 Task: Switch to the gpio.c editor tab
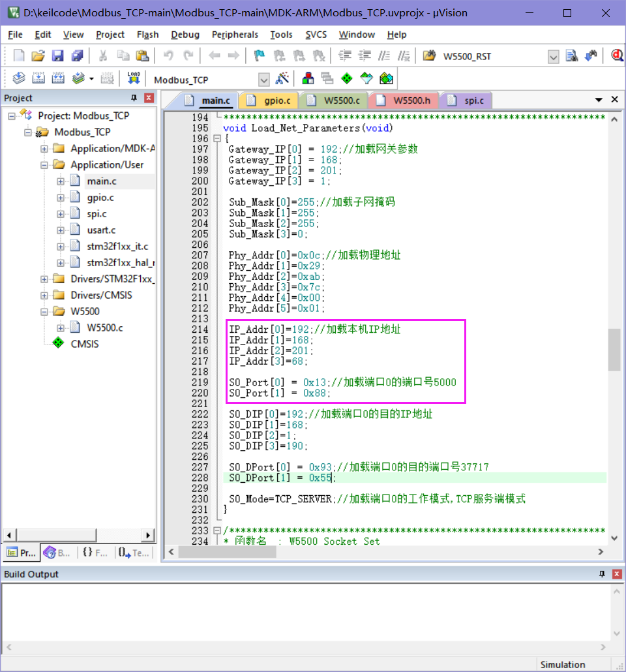[x=274, y=100]
